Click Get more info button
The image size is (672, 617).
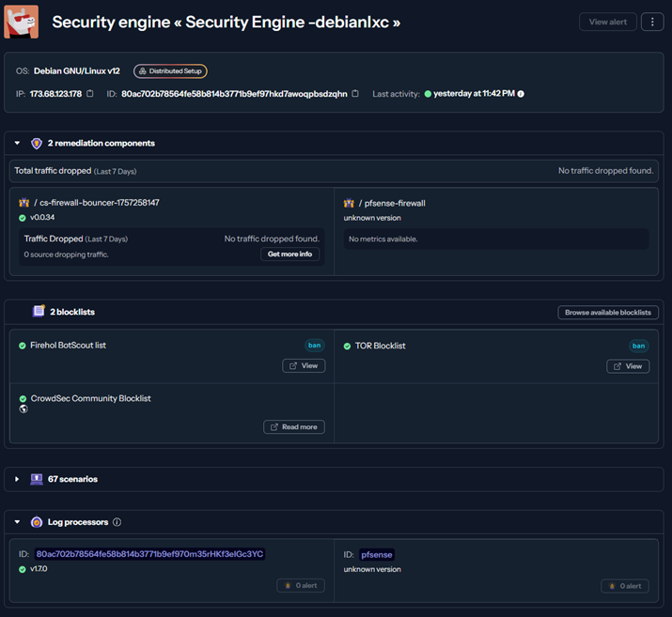pyautogui.click(x=289, y=254)
